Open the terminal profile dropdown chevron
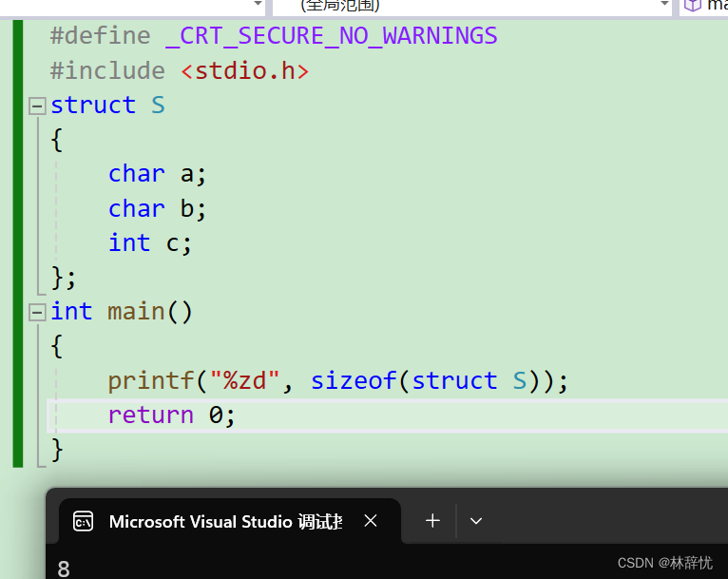This screenshot has width=728, height=579. [x=476, y=521]
